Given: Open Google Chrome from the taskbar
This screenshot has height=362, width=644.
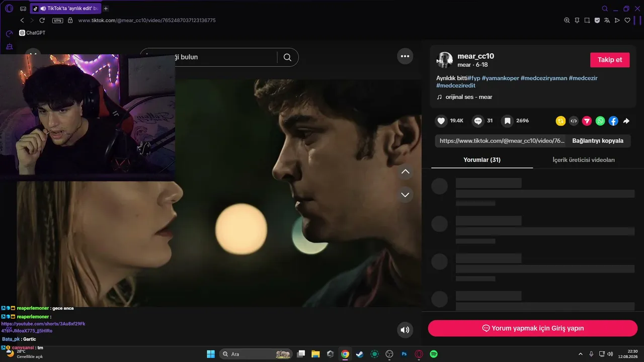Looking at the screenshot, I should coord(345,354).
